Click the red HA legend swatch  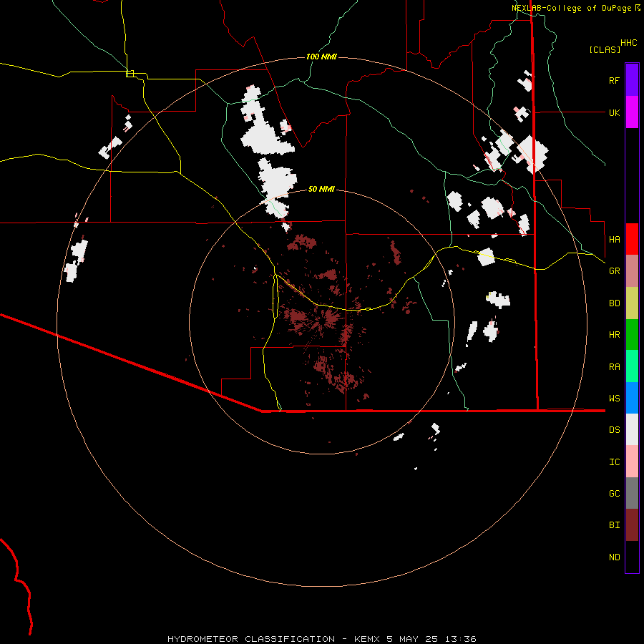[x=632, y=239]
